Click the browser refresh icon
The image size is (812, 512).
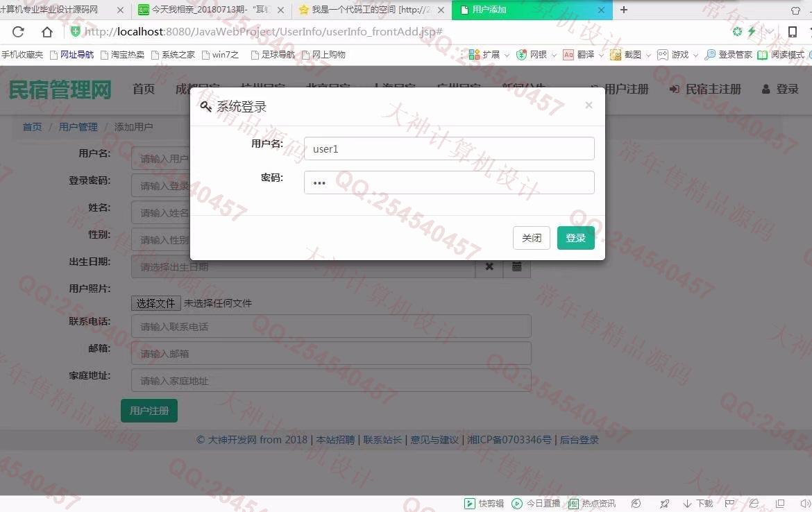[x=18, y=32]
